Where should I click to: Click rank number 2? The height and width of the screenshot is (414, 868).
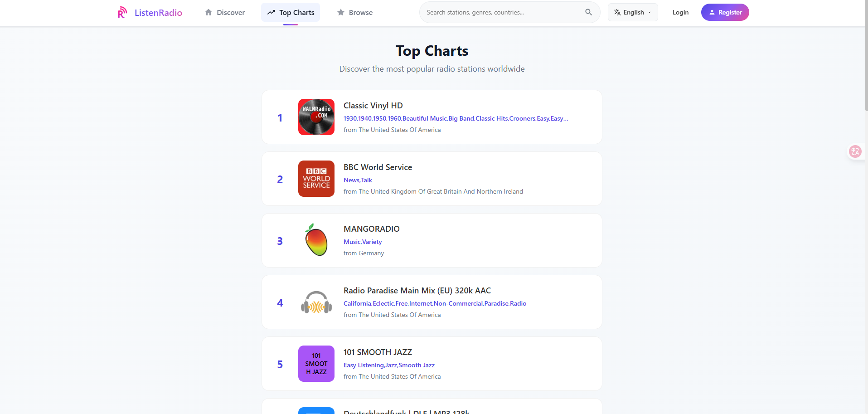coord(280,179)
